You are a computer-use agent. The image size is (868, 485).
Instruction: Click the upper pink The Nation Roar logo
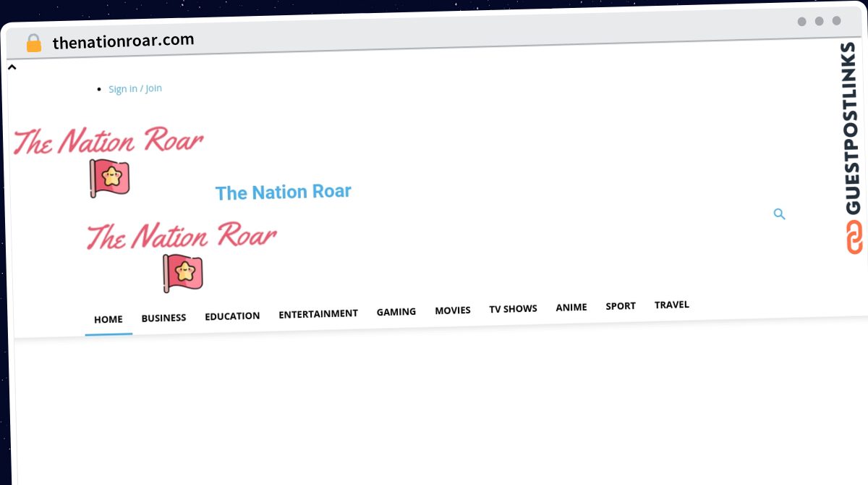pyautogui.click(x=109, y=161)
